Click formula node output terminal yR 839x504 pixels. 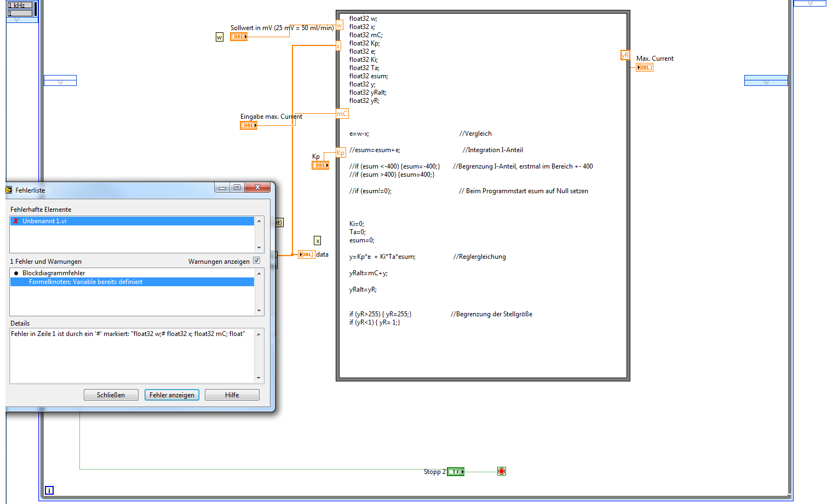click(625, 55)
